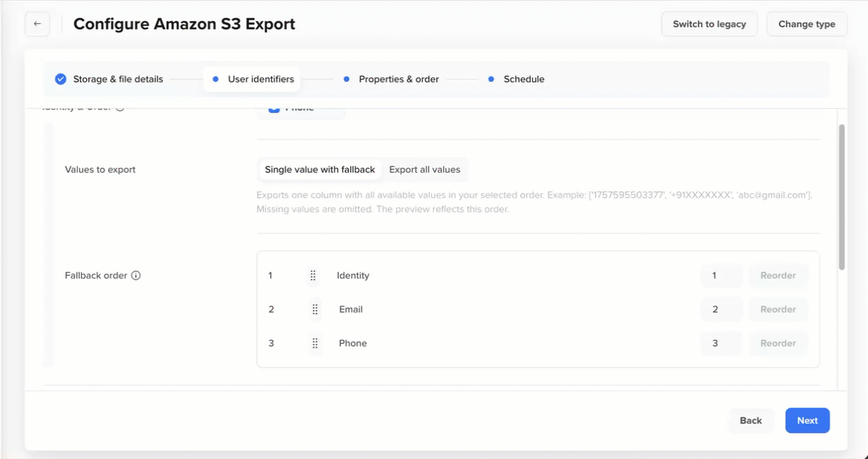Image resolution: width=868 pixels, height=459 pixels.
Task: Click the Change type button
Action: (x=807, y=23)
